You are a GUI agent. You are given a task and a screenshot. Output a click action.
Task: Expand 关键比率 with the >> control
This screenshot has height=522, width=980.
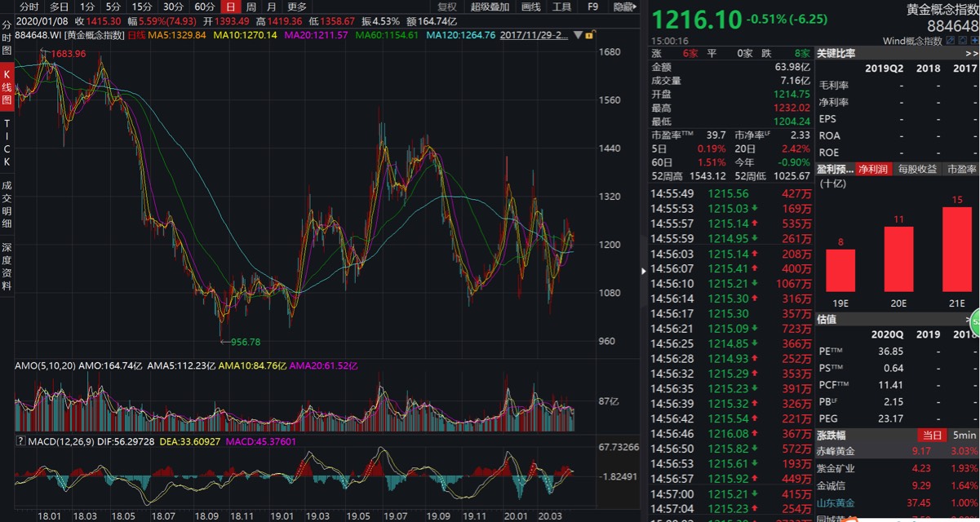[971, 52]
